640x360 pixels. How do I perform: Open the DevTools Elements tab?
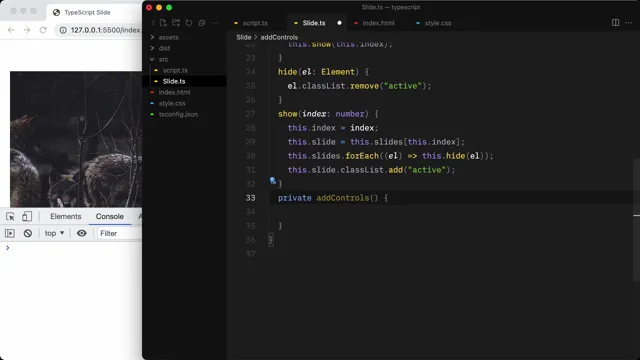tap(66, 216)
